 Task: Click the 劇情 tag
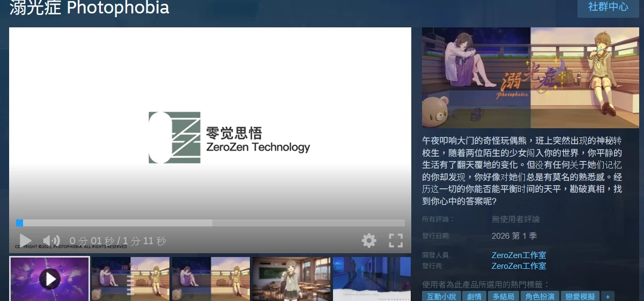point(475,297)
